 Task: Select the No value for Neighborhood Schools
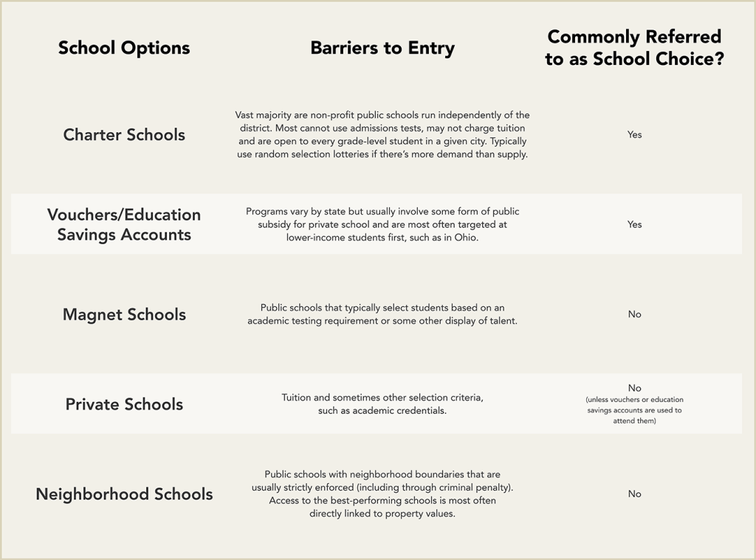pyautogui.click(x=634, y=494)
